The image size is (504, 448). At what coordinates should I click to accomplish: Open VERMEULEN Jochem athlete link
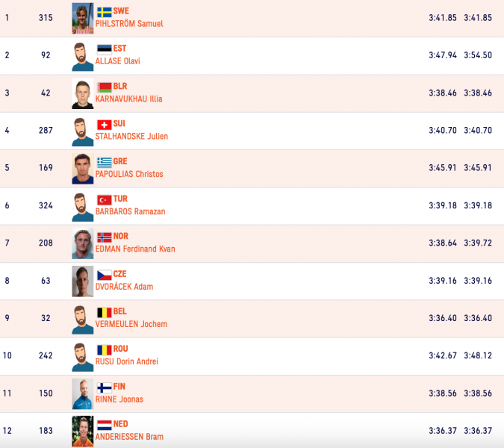(x=131, y=324)
